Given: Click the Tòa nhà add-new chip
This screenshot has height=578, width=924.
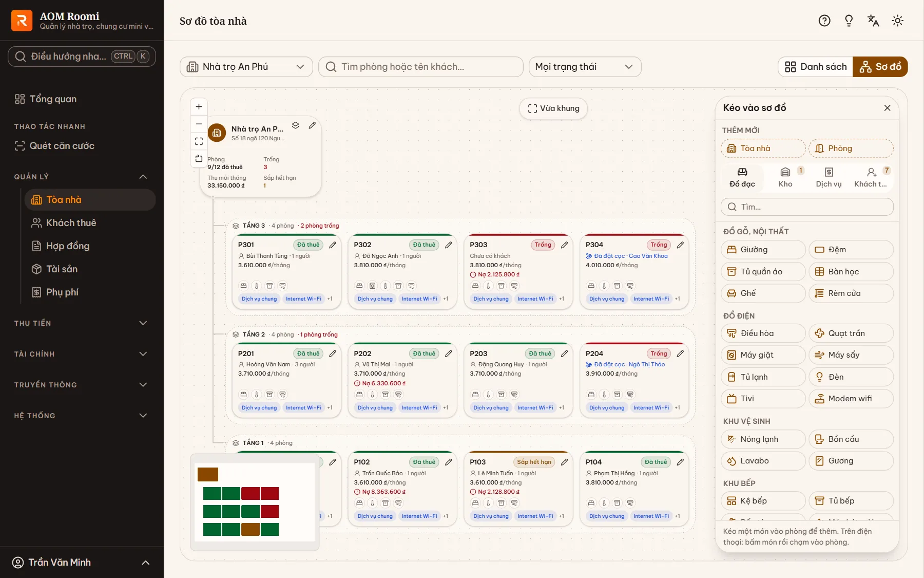Looking at the screenshot, I should pyautogui.click(x=763, y=148).
